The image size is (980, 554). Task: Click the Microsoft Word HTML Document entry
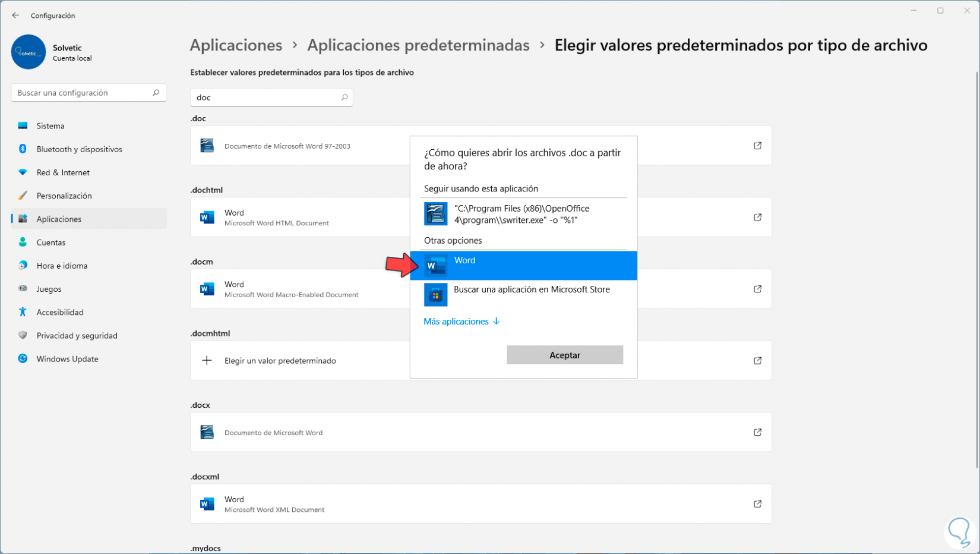pyautogui.click(x=481, y=218)
